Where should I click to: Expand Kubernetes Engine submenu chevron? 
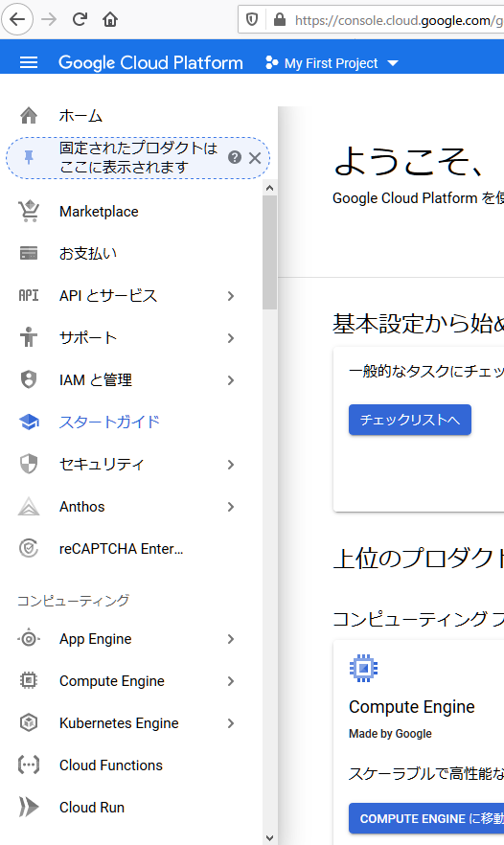[x=231, y=723]
